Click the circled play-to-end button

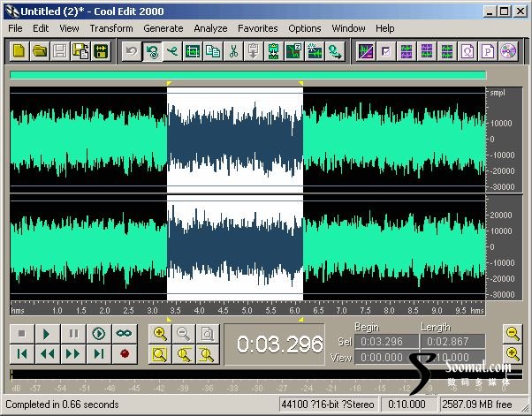tap(99, 334)
